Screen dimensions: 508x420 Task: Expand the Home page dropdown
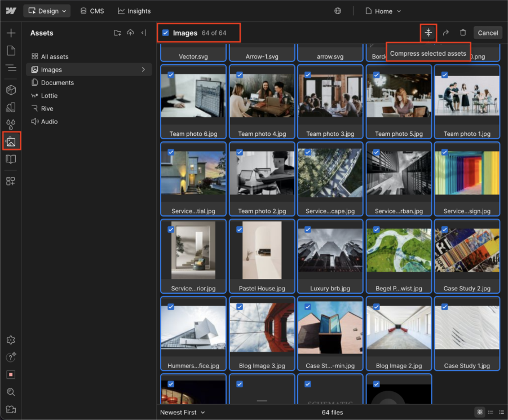383,11
